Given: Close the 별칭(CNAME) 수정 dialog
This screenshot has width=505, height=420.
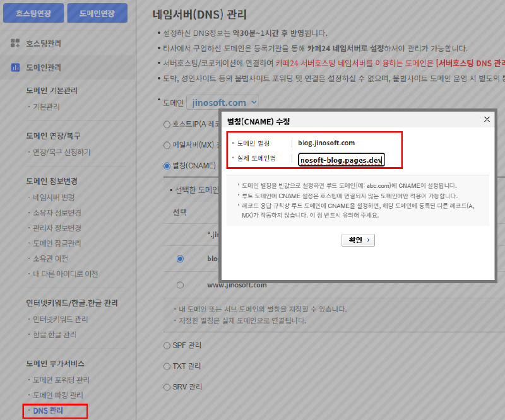Looking at the screenshot, I should tap(487, 119).
